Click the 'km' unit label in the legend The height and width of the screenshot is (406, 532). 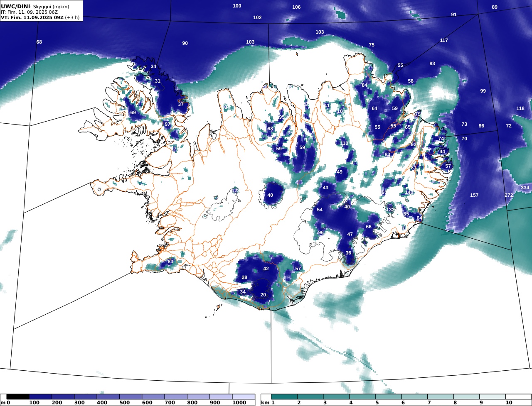265,403
